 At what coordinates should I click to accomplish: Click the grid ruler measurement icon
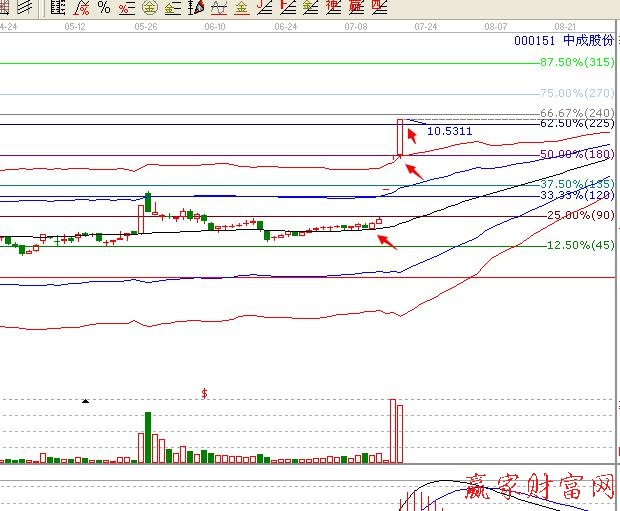click(59, 8)
